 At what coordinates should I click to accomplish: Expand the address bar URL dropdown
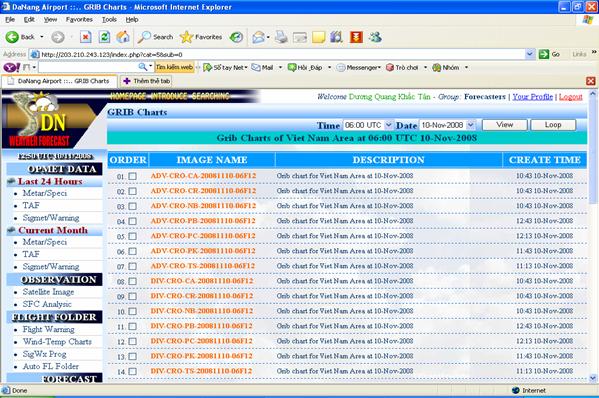(x=529, y=54)
